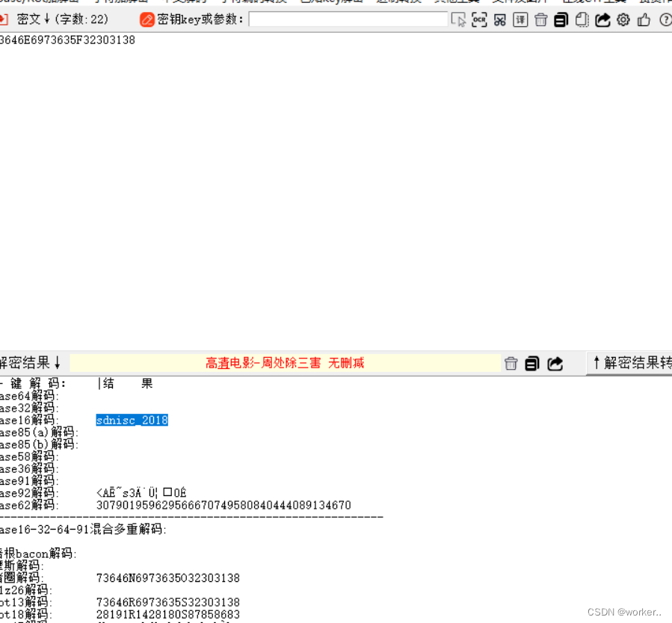
Task: Activate the OCR text recognition tool
Action: pyautogui.click(x=479, y=20)
